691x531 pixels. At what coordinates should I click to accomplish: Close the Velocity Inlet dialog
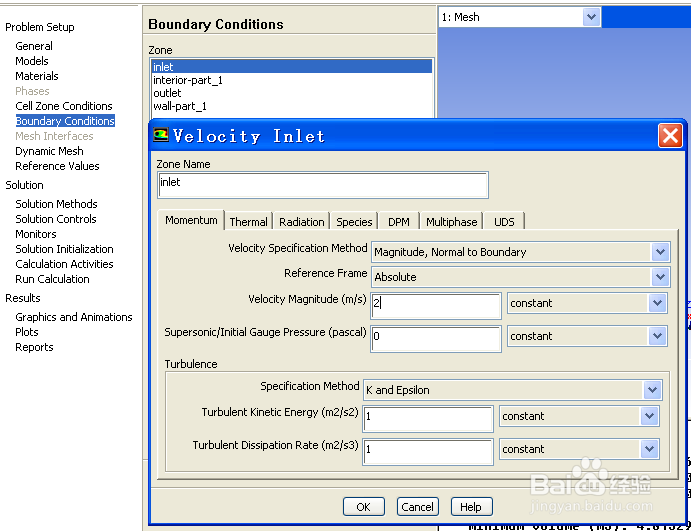[x=670, y=136]
